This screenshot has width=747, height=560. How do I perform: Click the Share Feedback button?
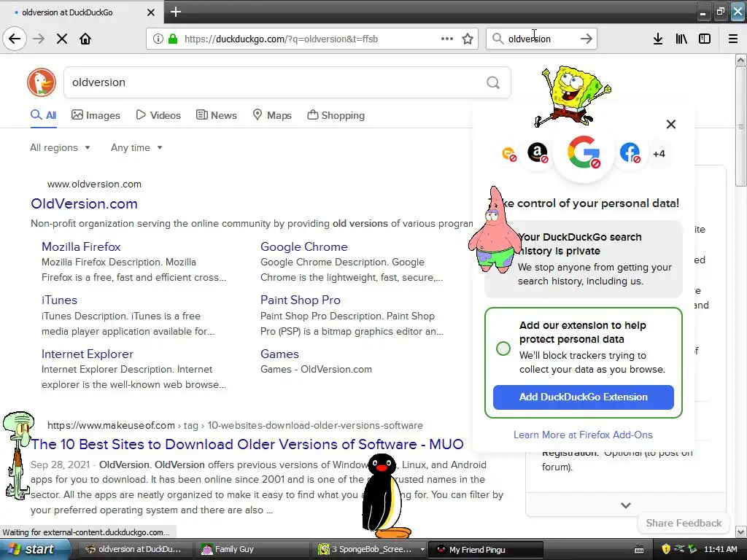684,523
